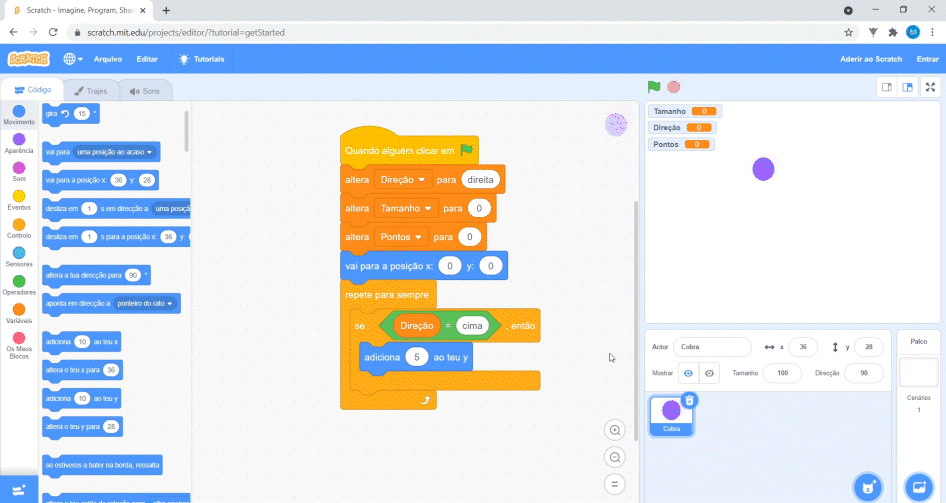Screen dimensions: 946x503
Task: Click the browser address bar URL
Action: click(x=186, y=33)
